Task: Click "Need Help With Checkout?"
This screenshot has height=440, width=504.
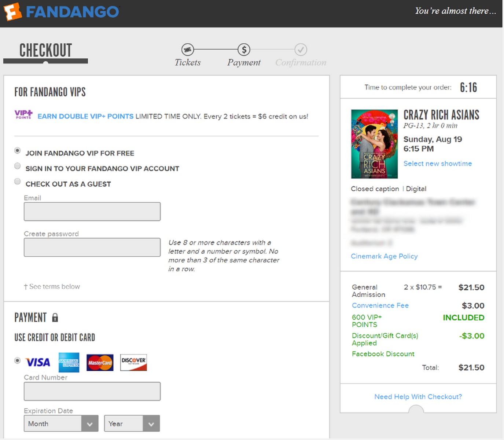Action: click(417, 396)
